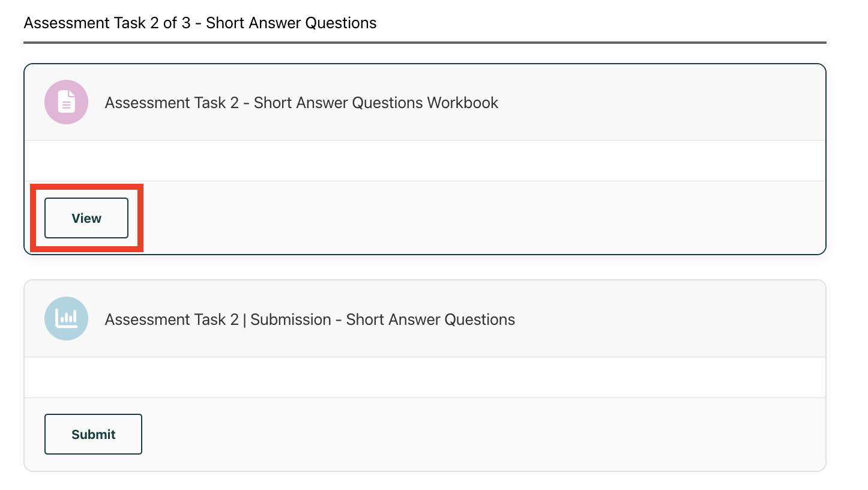Click the Workbook card footer beside View
This screenshot has width=868, height=490.
click(x=480, y=218)
